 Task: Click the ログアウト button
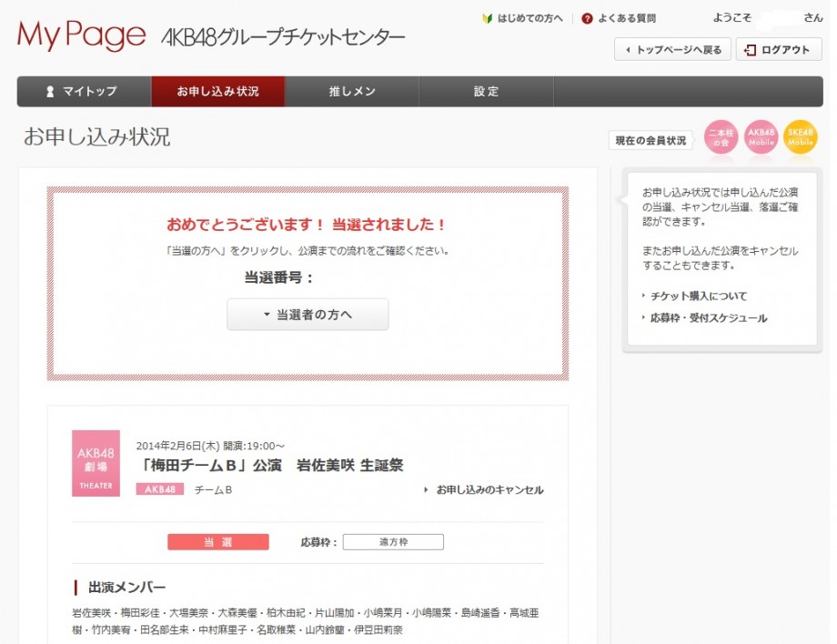779,50
